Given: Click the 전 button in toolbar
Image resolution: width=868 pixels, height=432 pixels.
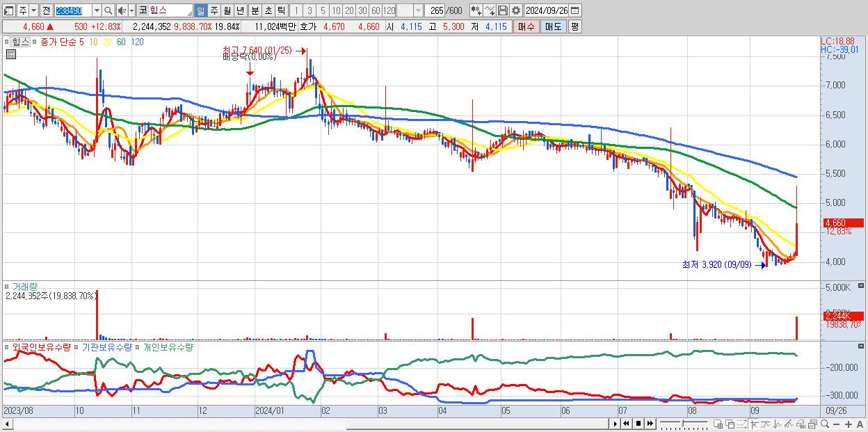Looking at the screenshot, I should pos(46,11).
